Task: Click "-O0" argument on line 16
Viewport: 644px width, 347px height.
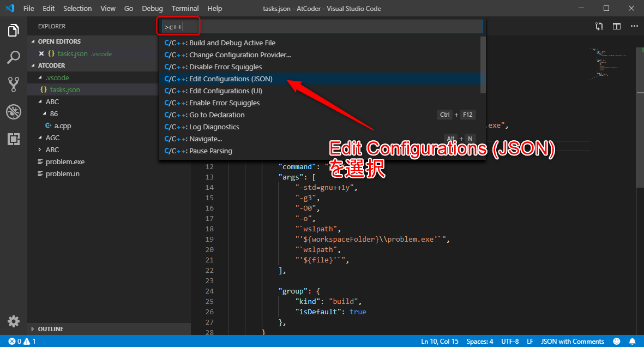Action: coord(305,208)
